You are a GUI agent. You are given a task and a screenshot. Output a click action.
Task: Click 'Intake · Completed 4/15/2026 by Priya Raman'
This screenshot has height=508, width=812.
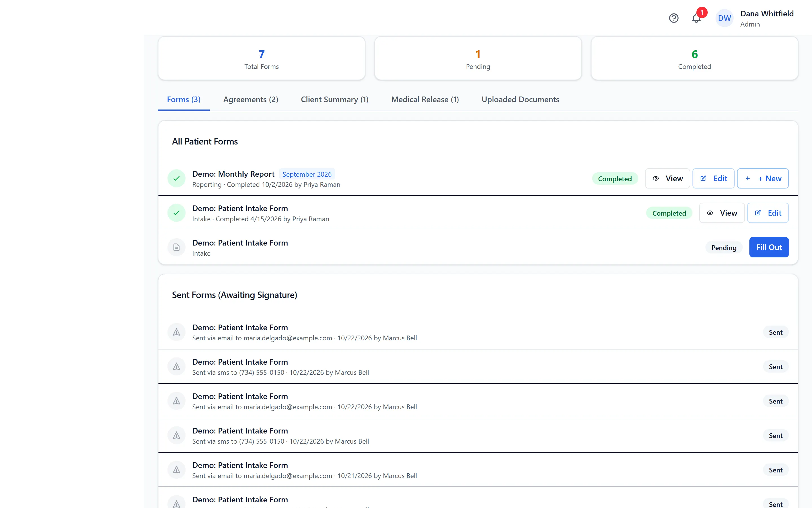pyautogui.click(x=261, y=219)
